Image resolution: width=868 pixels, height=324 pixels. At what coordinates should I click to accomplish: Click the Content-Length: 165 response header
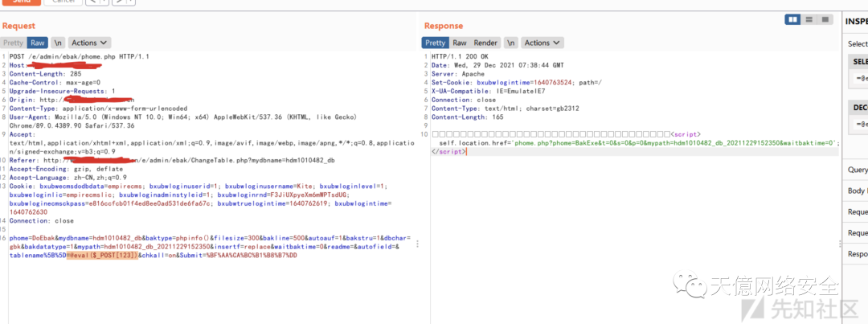click(468, 117)
